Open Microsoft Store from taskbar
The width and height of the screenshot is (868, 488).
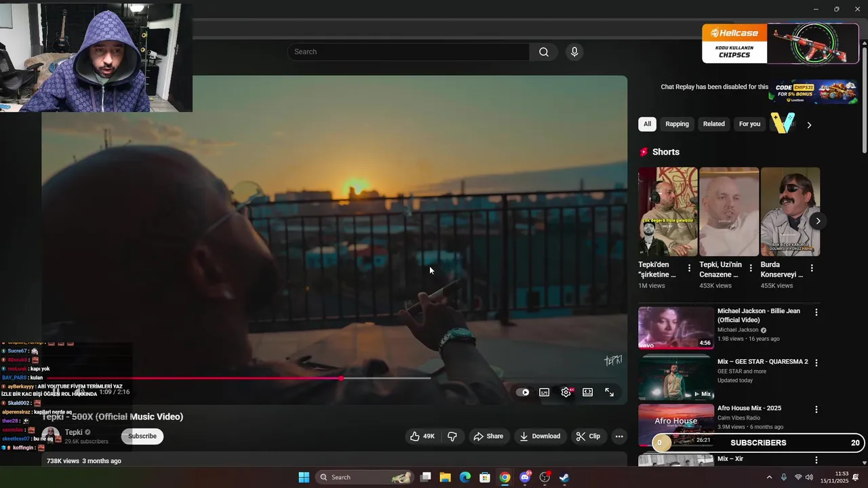(x=485, y=477)
